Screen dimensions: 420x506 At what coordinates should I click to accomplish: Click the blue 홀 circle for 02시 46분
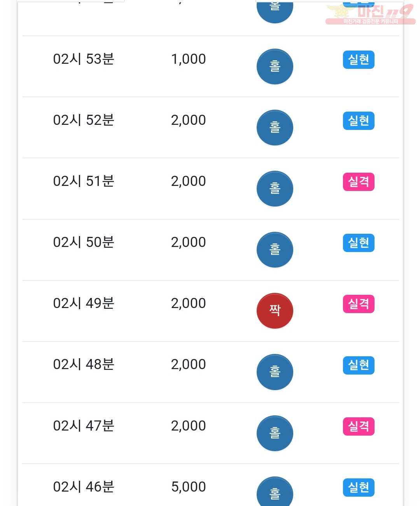tap(275, 491)
